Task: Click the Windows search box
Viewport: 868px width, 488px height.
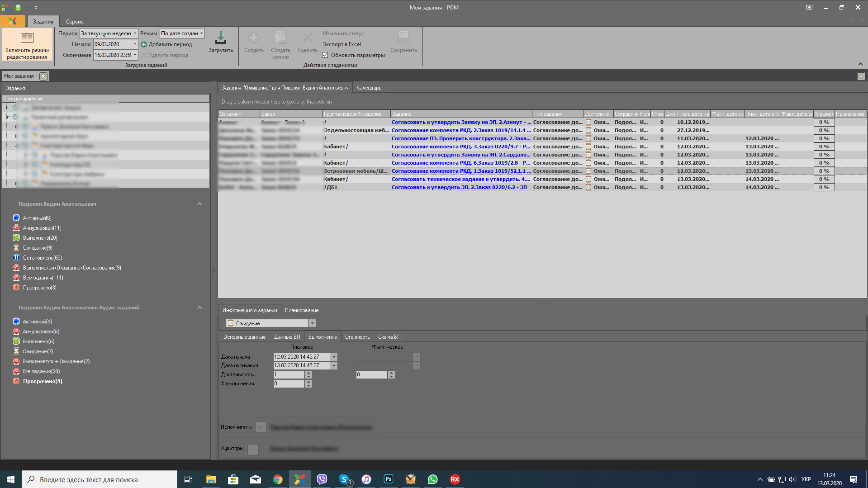Action: point(100,479)
